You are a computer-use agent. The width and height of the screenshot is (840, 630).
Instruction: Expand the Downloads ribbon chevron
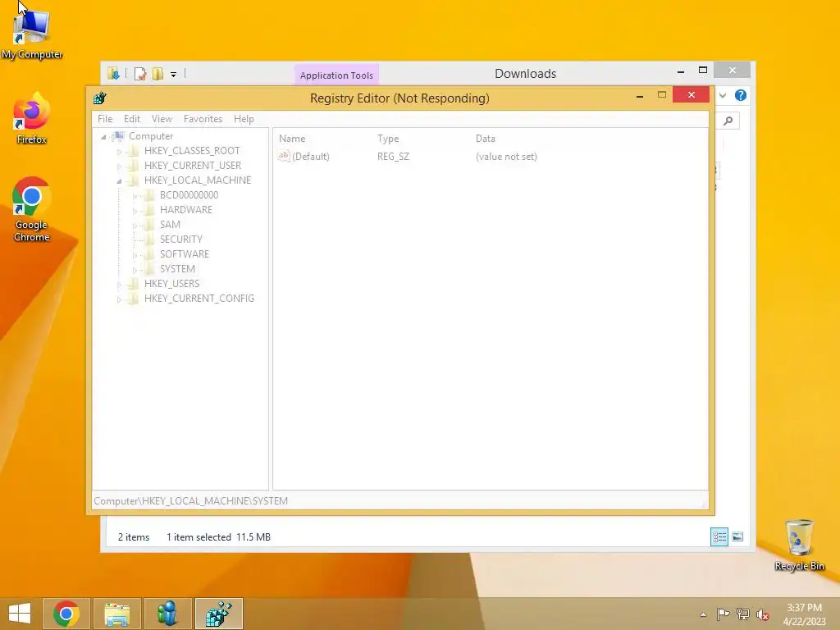pyautogui.click(x=723, y=95)
